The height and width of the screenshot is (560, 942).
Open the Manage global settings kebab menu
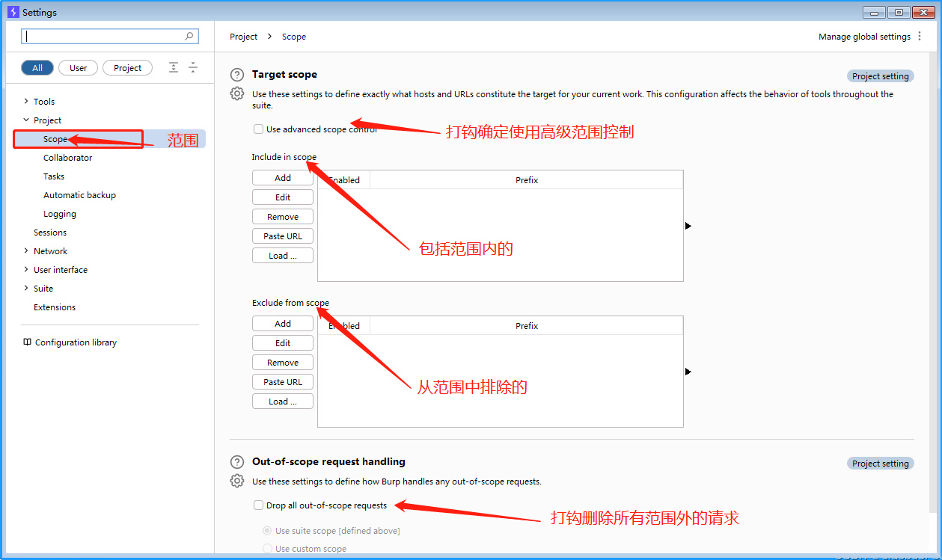pyautogui.click(x=920, y=37)
